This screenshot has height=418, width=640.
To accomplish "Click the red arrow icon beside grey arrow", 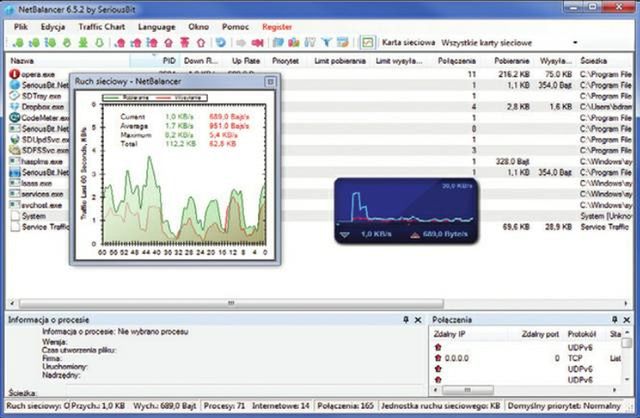I will [x=257, y=42].
